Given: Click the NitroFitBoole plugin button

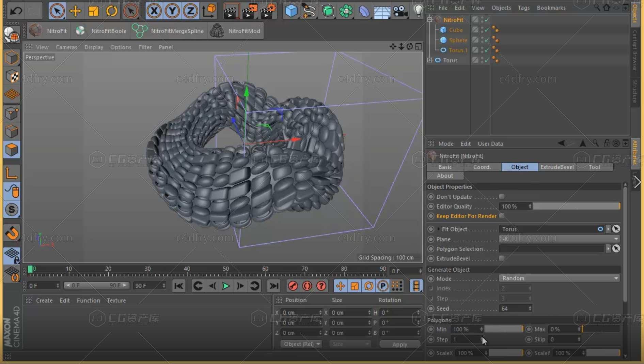Looking at the screenshot, I should point(101,31).
